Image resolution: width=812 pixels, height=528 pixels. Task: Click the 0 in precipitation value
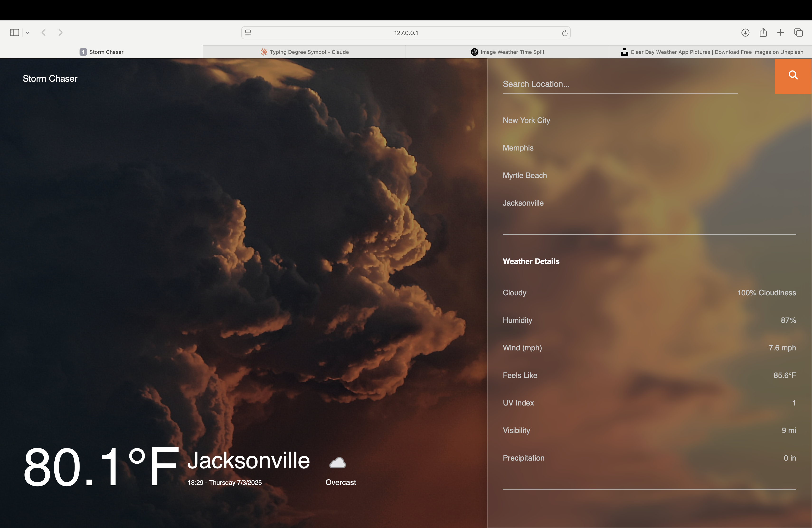[x=789, y=458]
